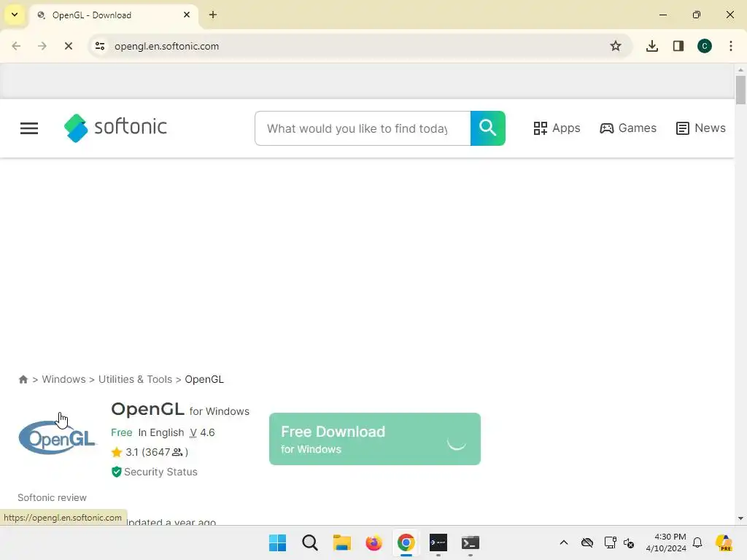Screen dimensions: 747x560
Task: Select version V 4.6 text
Action: pyautogui.click(x=203, y=433)
